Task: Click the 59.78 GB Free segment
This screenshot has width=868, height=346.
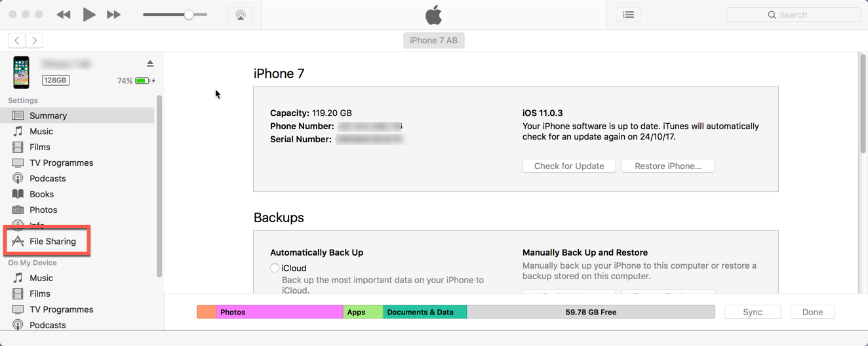Action: point(591,312)
